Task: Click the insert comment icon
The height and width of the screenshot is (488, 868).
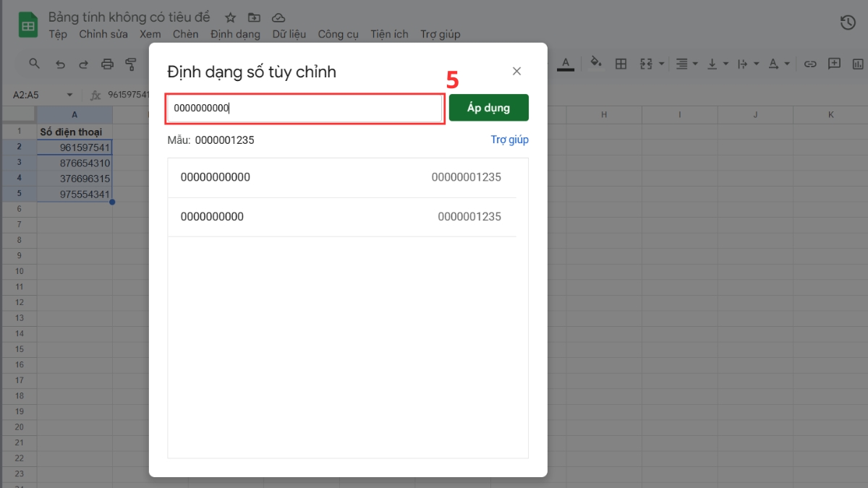Action: click(834, 64)
